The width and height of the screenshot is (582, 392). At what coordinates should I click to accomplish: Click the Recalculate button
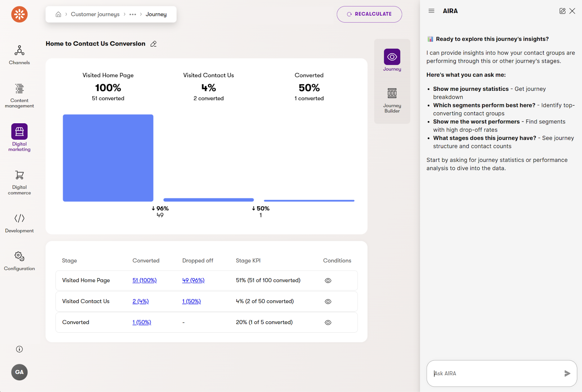click(x=369, y=14)
